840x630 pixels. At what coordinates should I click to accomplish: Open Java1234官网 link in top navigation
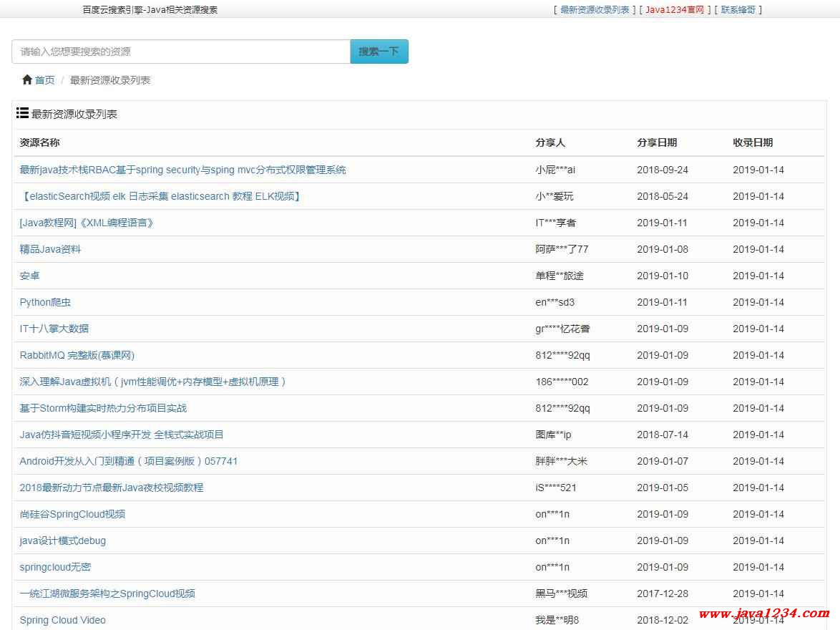click(x=674, y=9)
